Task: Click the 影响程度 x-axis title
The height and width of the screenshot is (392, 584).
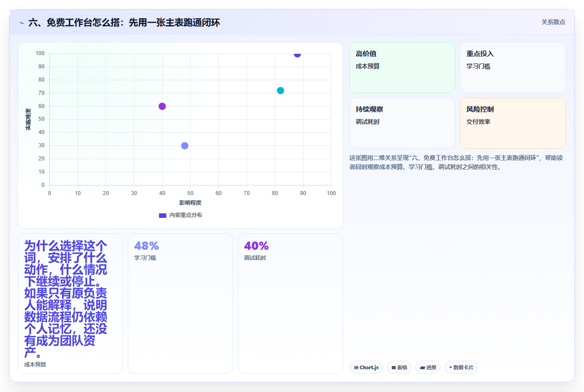Action: [x=190, y=202]
